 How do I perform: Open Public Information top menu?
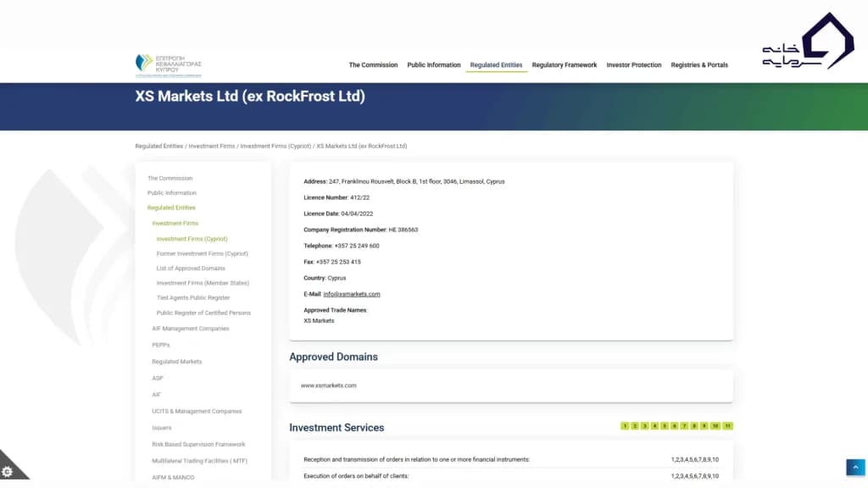click(x=434, y=65)
